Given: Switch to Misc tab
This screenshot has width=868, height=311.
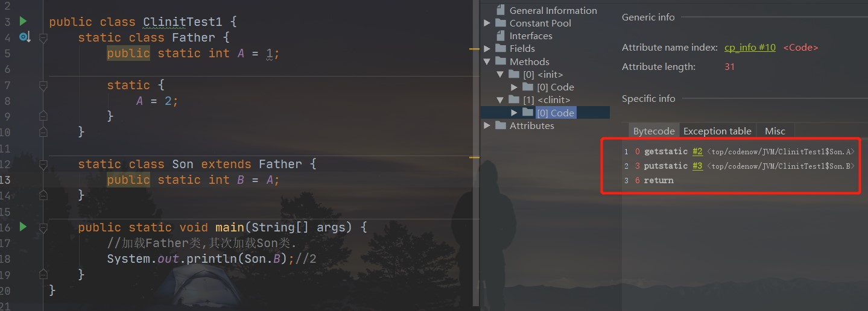Looking at the screenshot, I should coord(775,131).
